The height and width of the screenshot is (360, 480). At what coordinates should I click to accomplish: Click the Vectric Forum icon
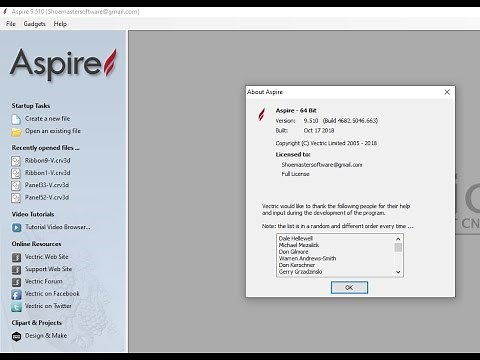(x=16, y=282)
